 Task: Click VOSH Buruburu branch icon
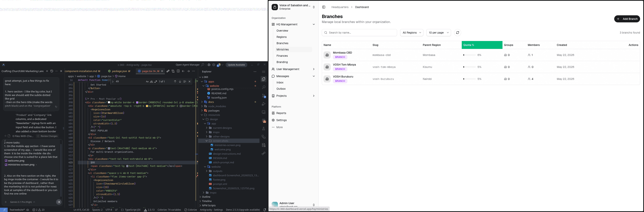pyautogui.click(x=327, y=79)
